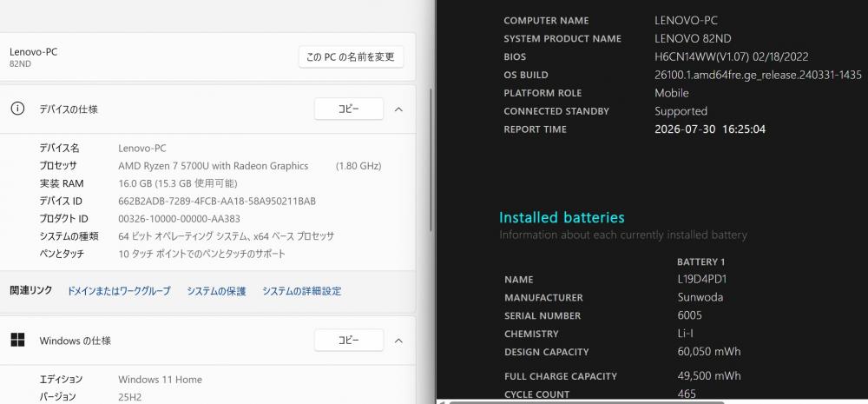Click full charge capacity 49,500 mWh
The height and width of the screenshot is (404, 868).
(x=708, y=376)
